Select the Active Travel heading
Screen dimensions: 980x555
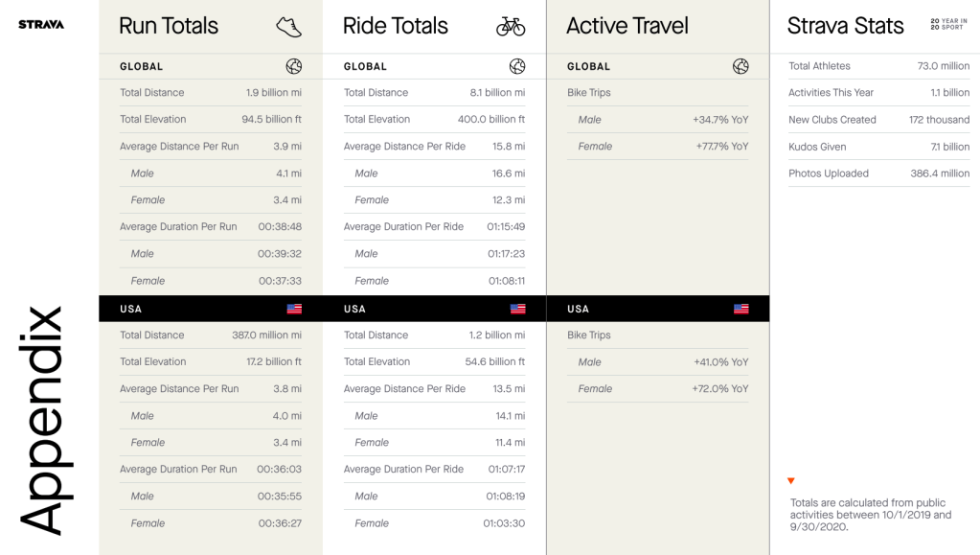click(x=627, y=26)
